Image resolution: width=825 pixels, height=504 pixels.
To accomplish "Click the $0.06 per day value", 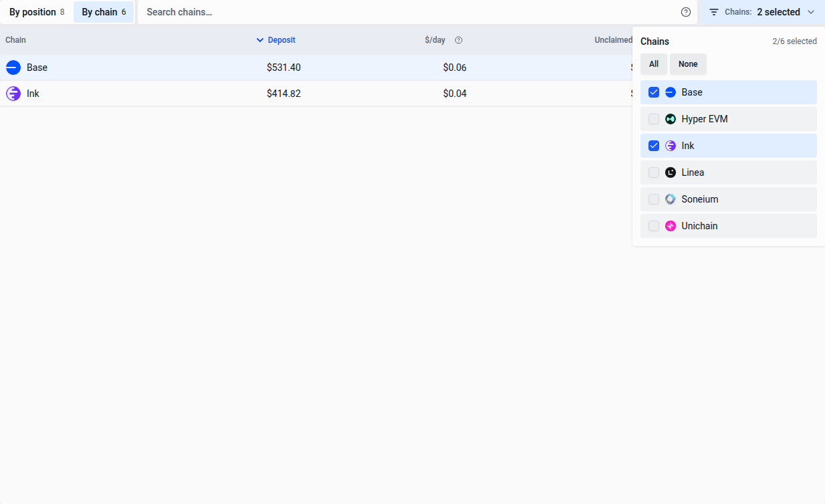I will [x=455, y=68].
